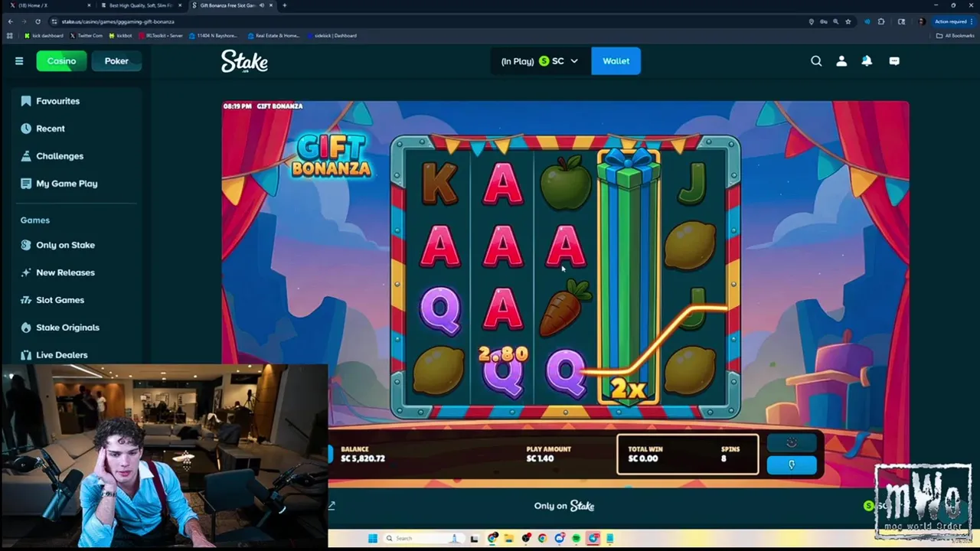
Task: Mute the Gift Bonanza browser tab audio
Action: point(262,5)
